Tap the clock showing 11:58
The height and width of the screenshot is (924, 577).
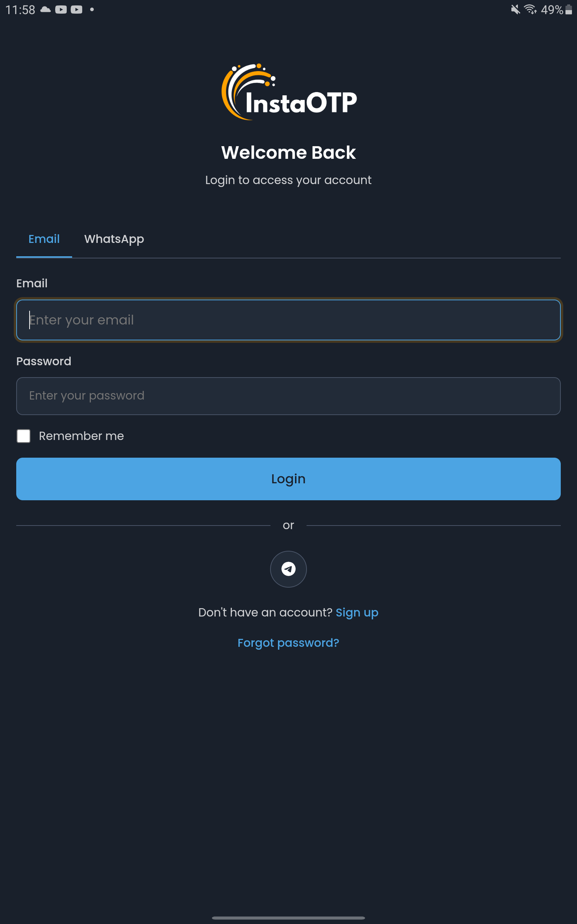[20, 9]
